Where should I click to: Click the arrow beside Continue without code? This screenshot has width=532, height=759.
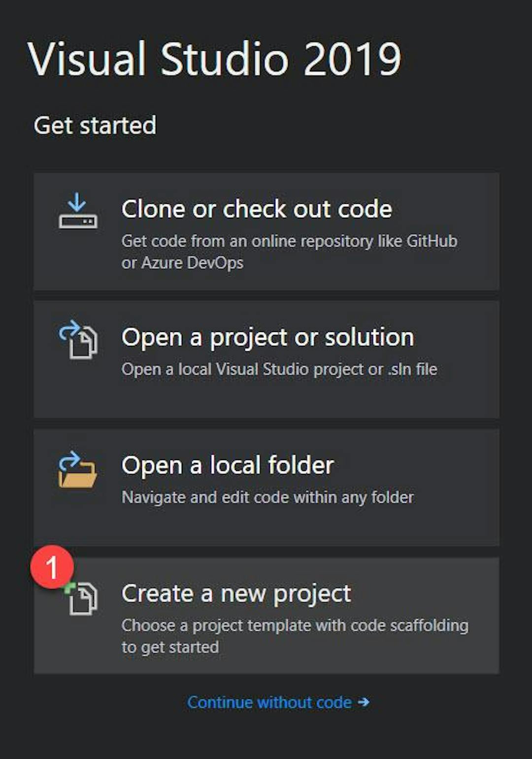pyautogui.click(x=364, y=702)
